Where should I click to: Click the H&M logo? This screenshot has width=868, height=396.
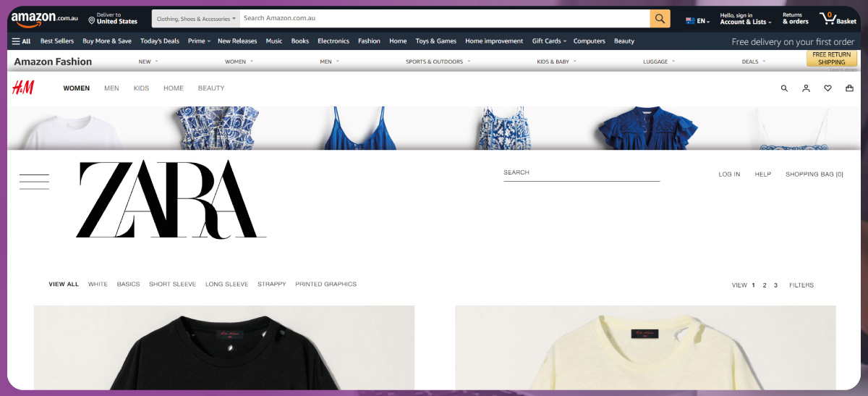[x=20, y=88]
